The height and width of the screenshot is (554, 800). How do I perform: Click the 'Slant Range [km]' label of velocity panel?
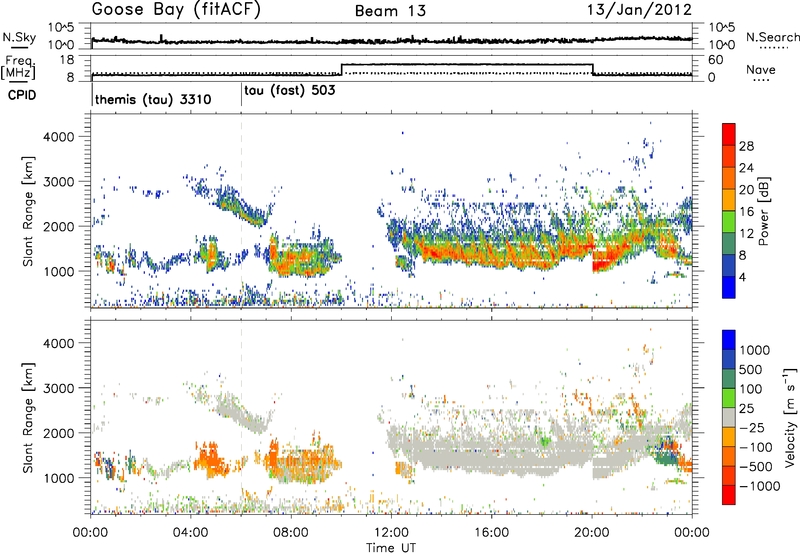(x=28, y=417)
